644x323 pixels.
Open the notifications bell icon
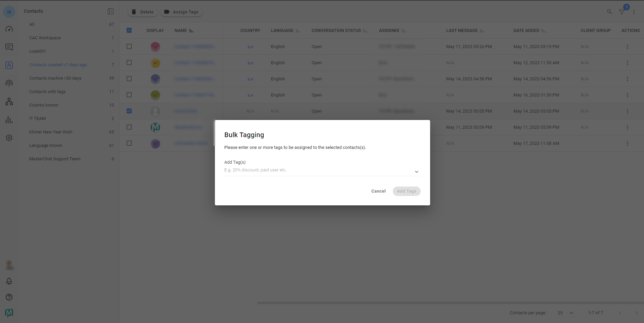coord(9,281)
